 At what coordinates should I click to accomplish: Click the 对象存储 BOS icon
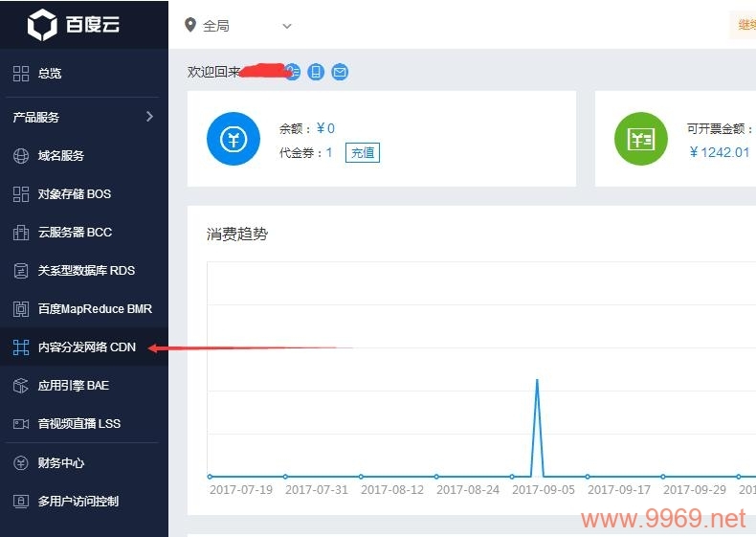click(21, 194)
